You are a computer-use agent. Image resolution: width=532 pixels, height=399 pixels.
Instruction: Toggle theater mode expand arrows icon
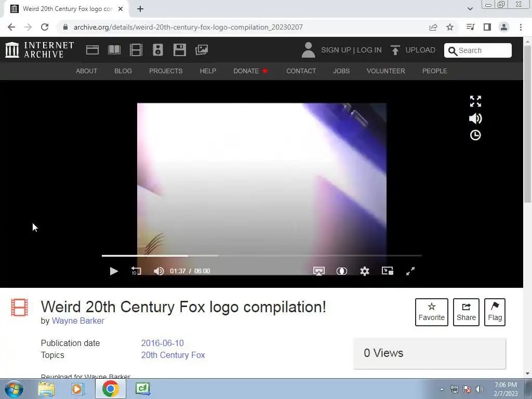(x=475, y=101)
